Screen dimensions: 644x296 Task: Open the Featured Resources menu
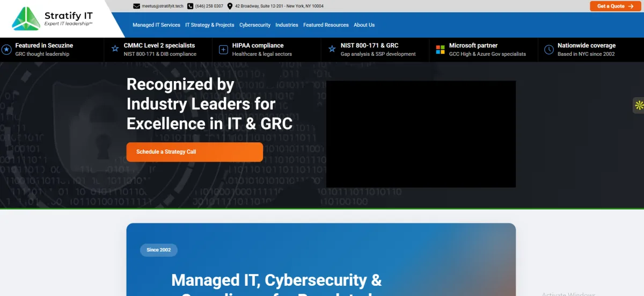pos(326,25)
